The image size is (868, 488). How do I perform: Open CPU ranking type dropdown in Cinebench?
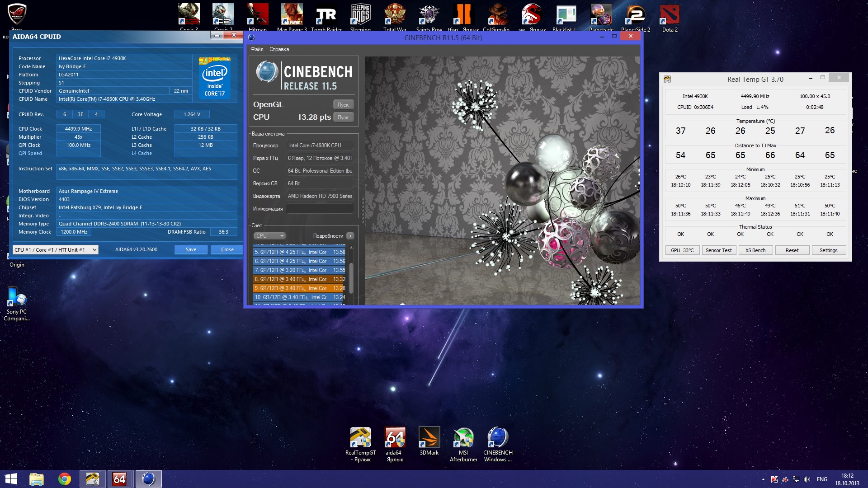pyautogui.click(x=269, y=236)
